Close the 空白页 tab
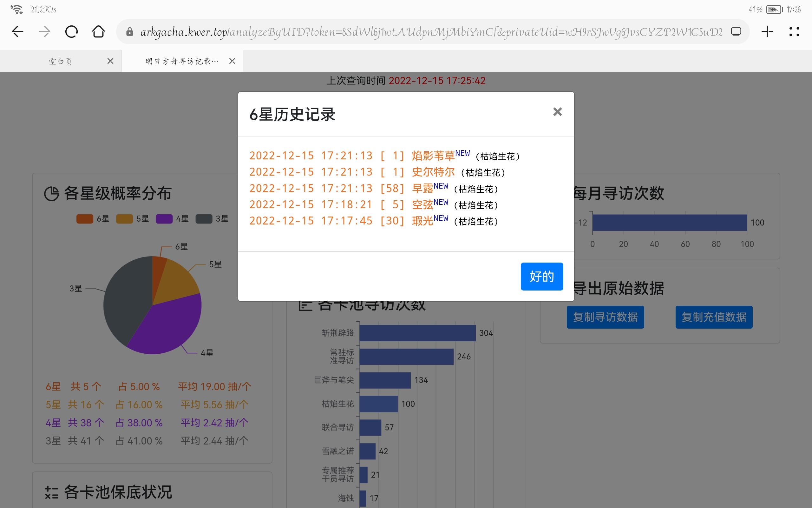The image size is (812, 508). [110, 61]
